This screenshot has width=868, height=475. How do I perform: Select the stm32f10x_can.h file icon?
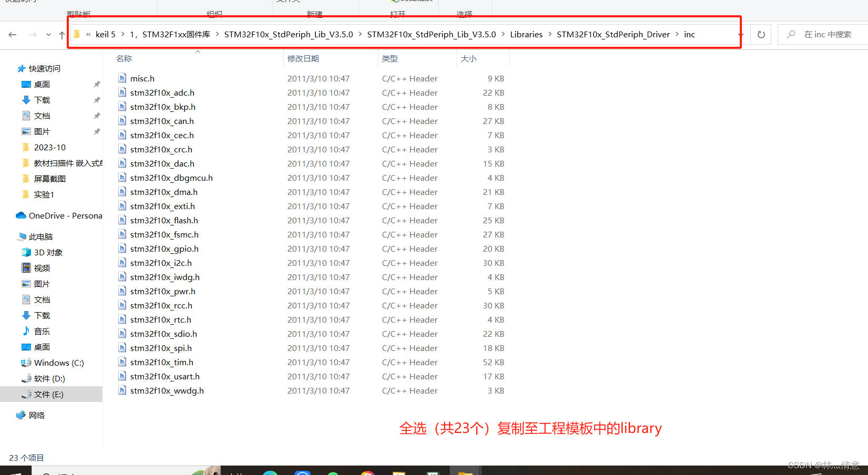[122, 121]
